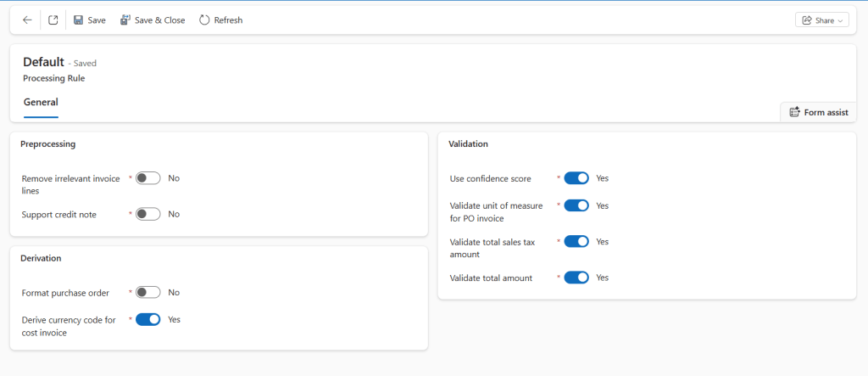Click the Form assist icon

794,112
